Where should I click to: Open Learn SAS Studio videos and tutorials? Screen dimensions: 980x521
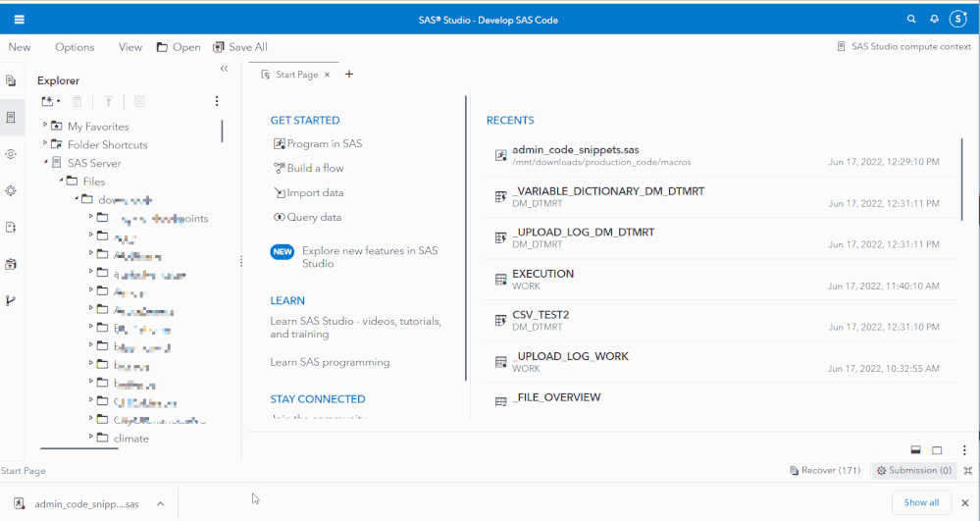click(x=356, y=328)
